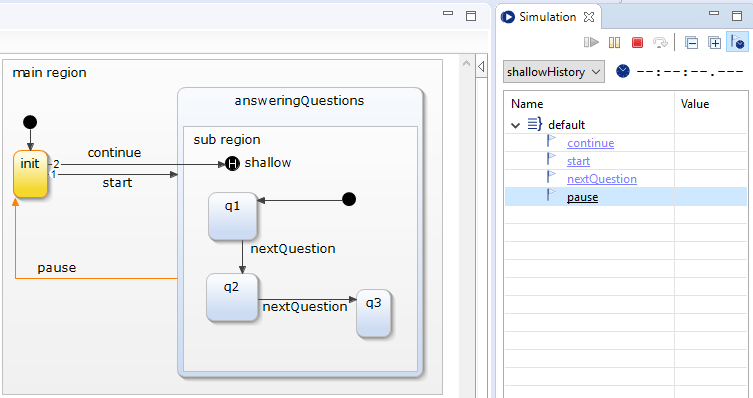Pause the simulation with the suspend icon
This screenshot has width=753, height=398.
coord(614,43)
